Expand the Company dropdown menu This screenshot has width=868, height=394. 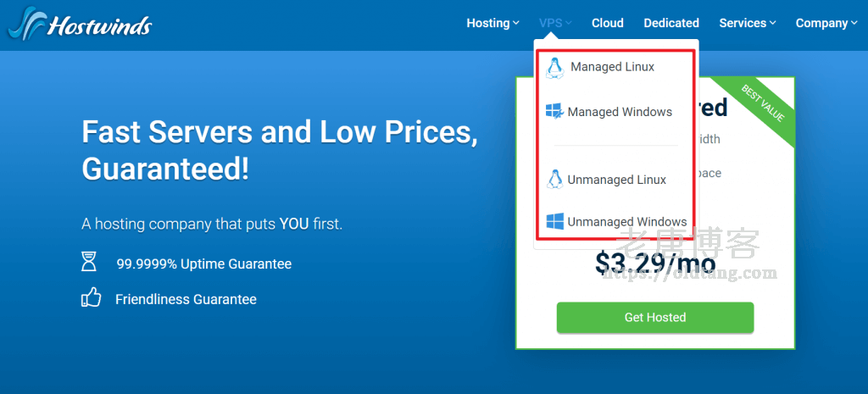[826, 23]
